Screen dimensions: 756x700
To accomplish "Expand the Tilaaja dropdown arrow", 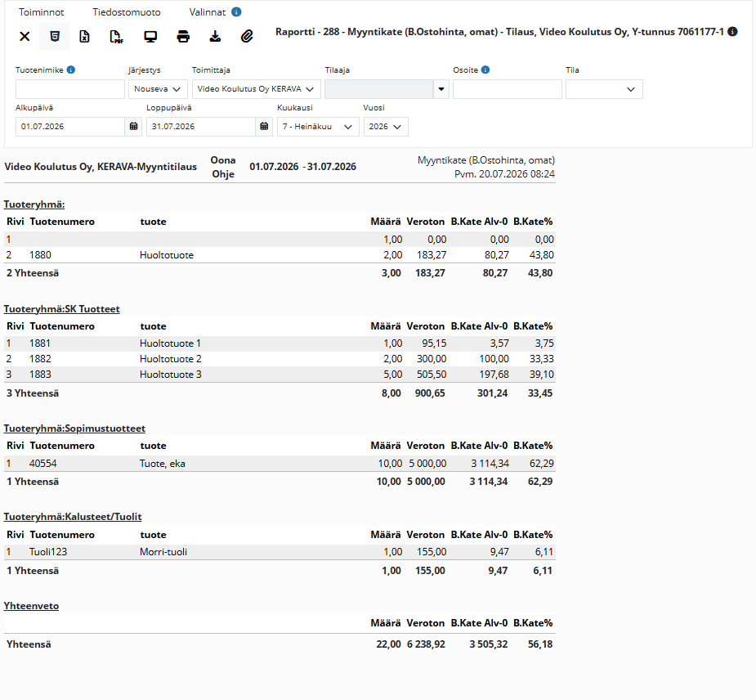I will [441, 89].
